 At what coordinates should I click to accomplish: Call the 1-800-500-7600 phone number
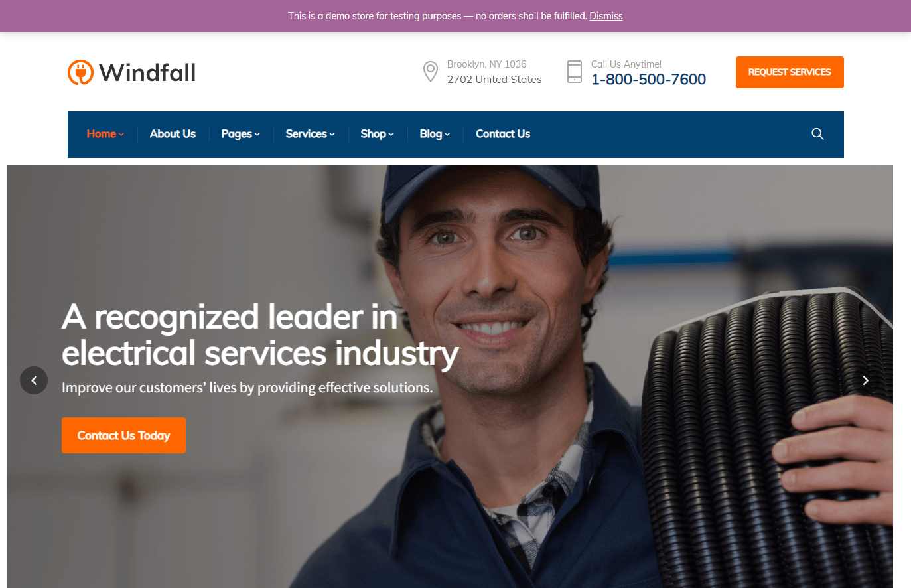[648, 80]
